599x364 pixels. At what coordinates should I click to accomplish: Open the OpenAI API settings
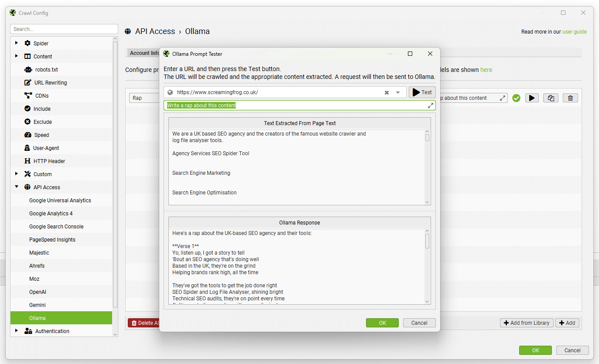[x=38, y=292]
